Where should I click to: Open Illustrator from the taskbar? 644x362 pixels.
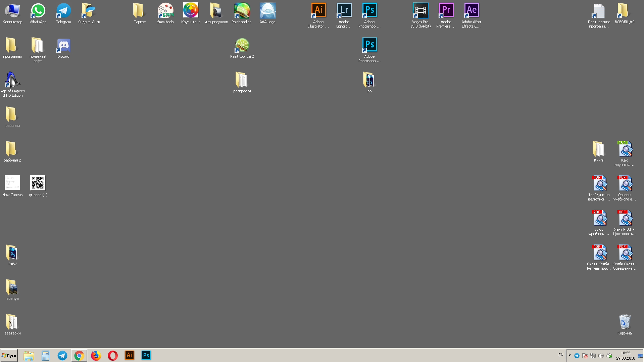coord(130,355)
